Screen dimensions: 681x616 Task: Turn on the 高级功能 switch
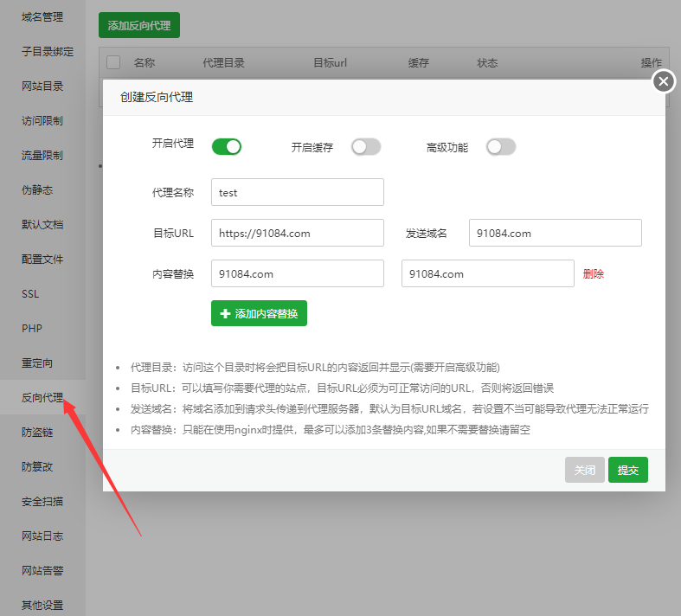click(500, 147)
